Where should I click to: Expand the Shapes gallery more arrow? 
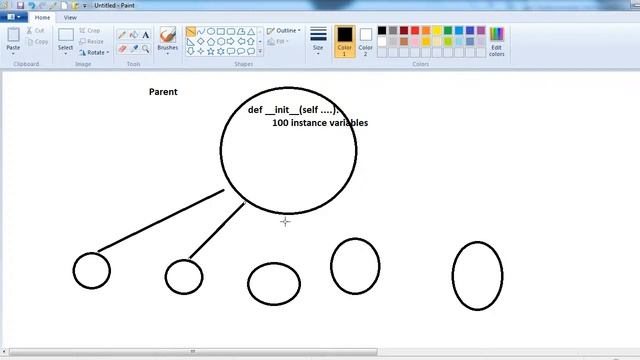260,51
